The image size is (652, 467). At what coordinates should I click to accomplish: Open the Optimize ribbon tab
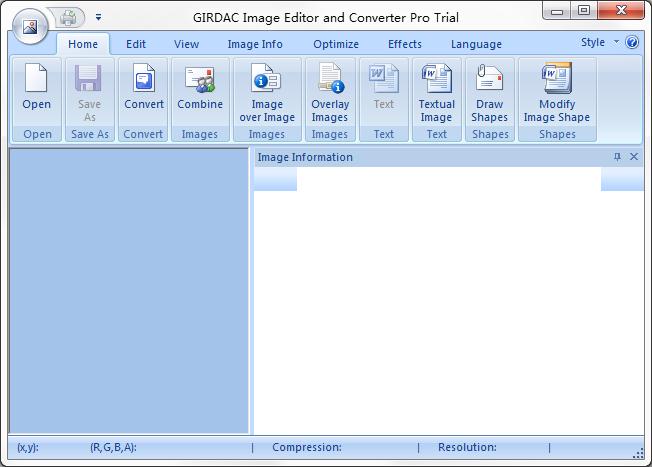[336, 44]
